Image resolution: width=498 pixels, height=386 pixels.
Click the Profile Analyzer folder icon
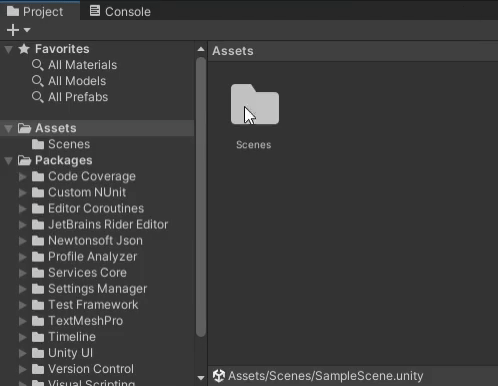38,257
